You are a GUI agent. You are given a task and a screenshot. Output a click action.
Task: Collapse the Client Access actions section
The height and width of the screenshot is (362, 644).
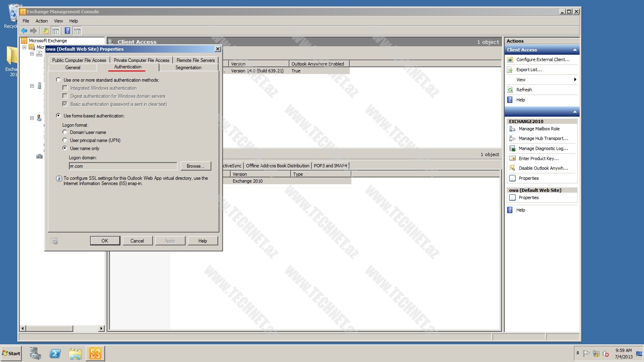[574, 50]
